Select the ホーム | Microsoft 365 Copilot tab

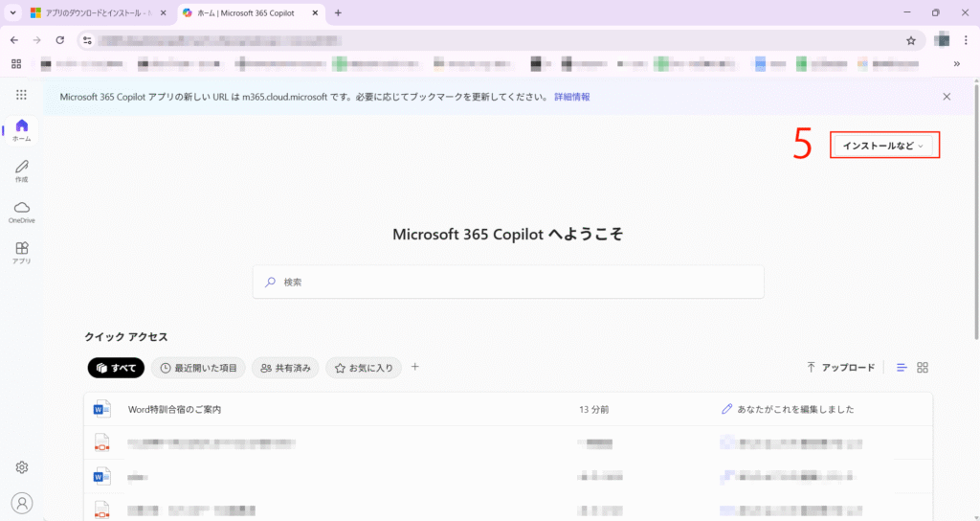[x=250, y=12]
